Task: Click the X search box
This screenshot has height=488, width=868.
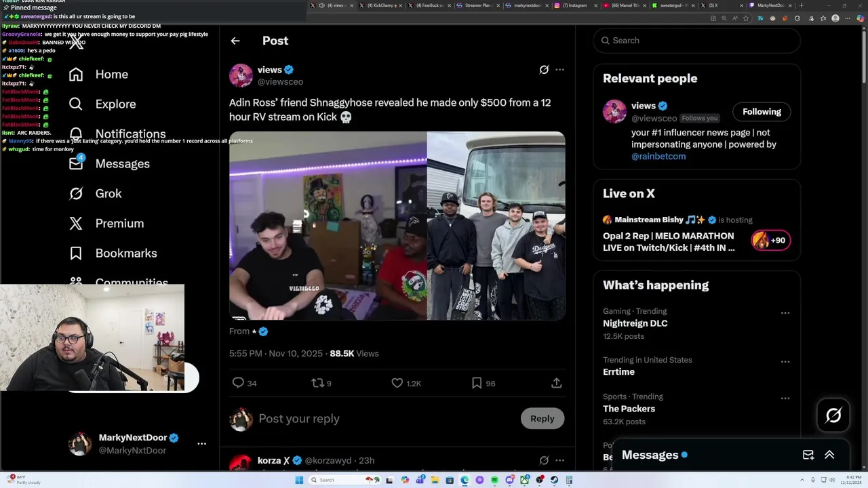Action: (x=697, y=41)
